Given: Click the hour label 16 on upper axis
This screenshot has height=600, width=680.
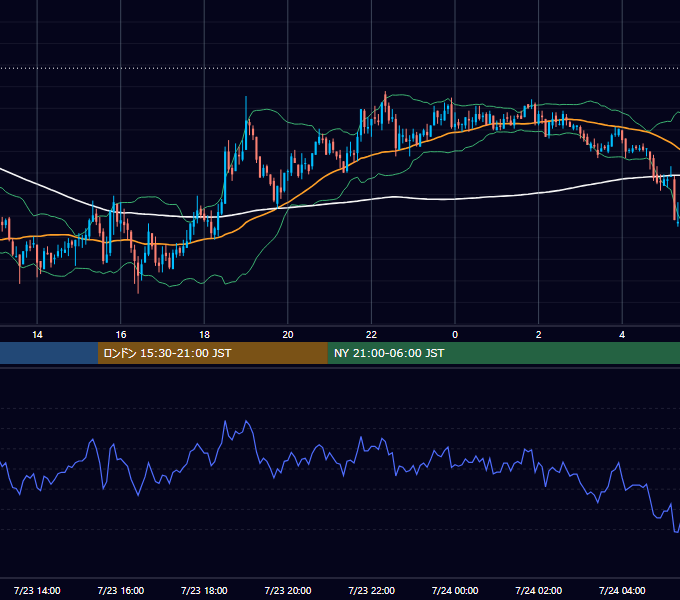Looking at the screenshot, I should tap(121, 335).
